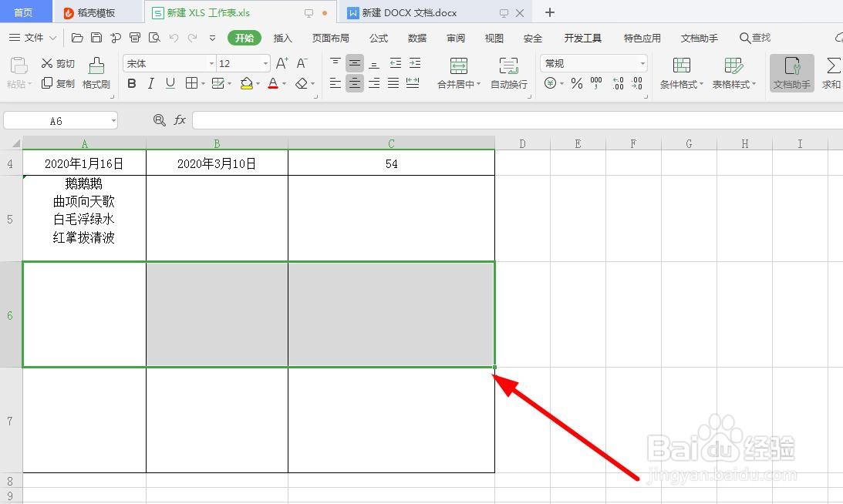Align text to top of cell

coord(336,63)
